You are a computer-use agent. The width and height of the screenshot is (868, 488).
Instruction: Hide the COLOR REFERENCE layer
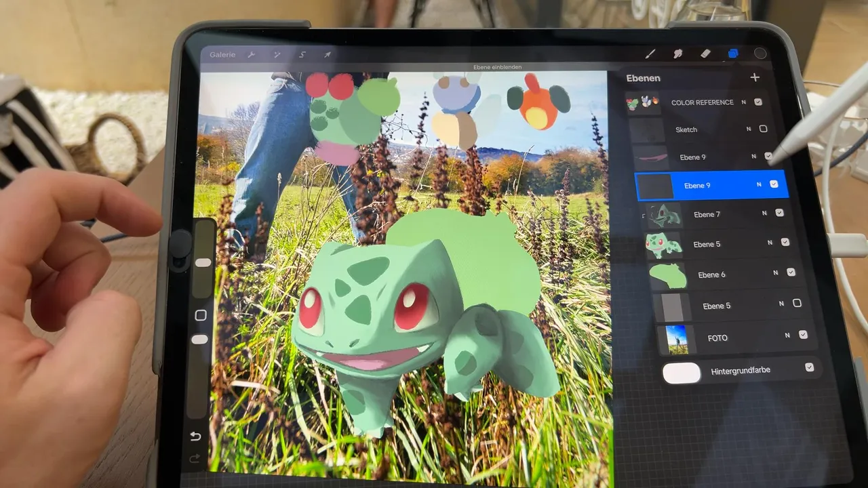(758, 102)
